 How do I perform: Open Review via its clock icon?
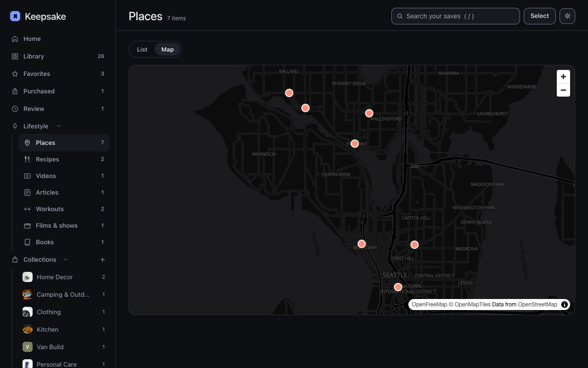[x=15, y=109]
